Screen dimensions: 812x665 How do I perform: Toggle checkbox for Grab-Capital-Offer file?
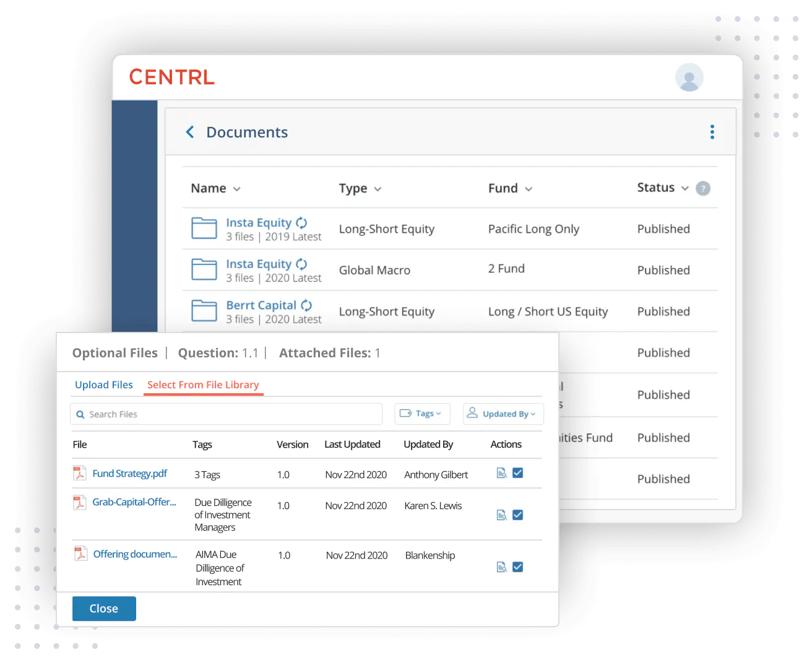tap(518, 515)
